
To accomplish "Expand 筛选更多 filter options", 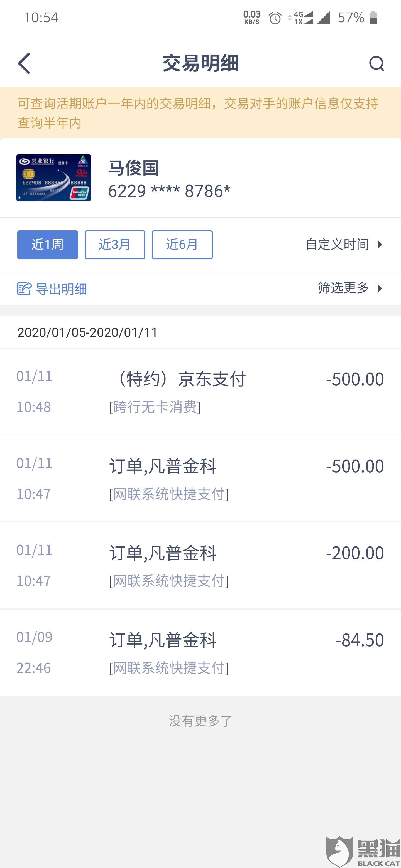I will (350, 288).
